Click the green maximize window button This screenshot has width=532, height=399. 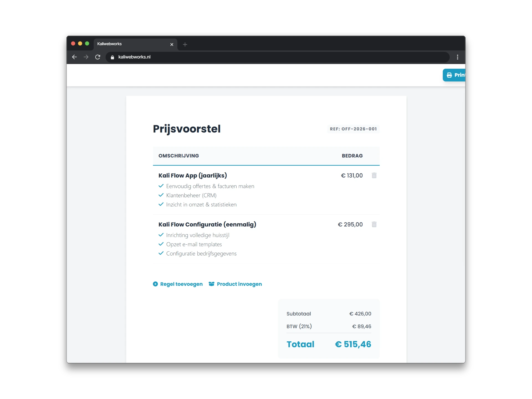click(x=87, y=44)
